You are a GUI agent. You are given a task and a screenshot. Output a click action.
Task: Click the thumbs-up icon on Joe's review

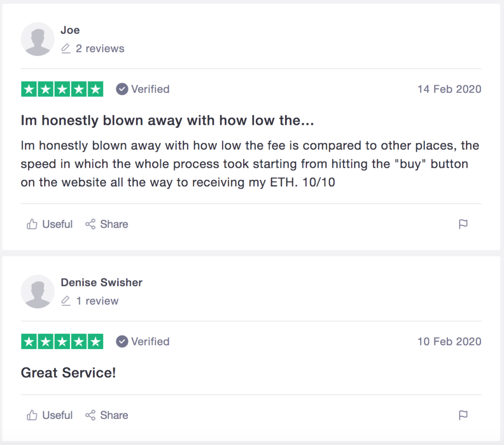click(x=32, y=224)
